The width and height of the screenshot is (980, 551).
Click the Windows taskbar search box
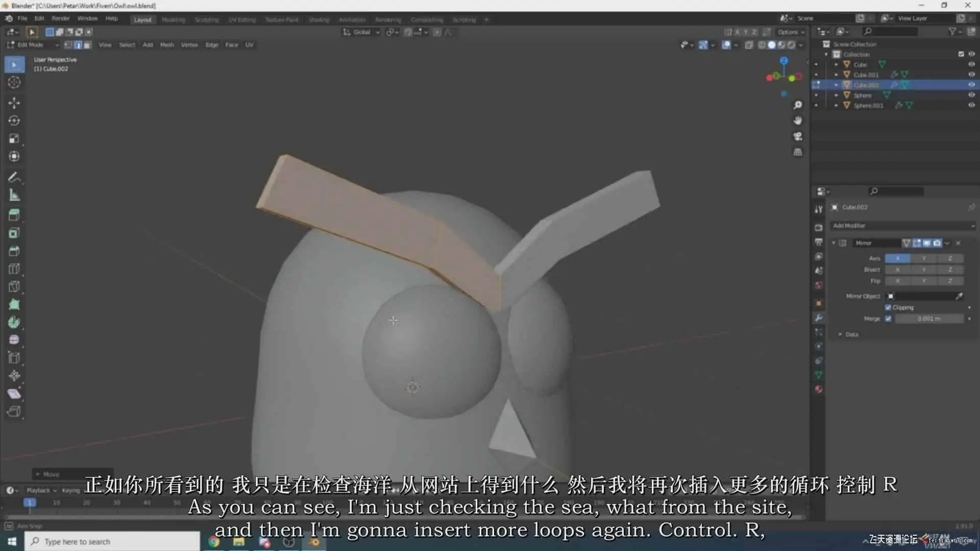click(x=112, y=541)
